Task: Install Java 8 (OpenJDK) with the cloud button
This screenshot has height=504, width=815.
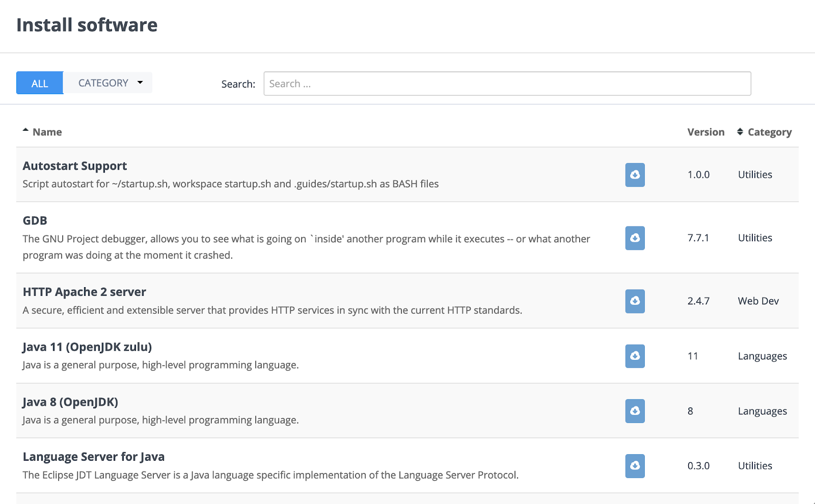Action: tap(635, 411)
